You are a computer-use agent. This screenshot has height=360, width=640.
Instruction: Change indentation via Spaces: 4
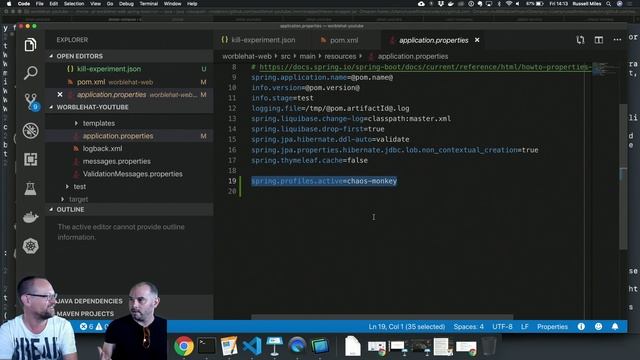(469, 327)
